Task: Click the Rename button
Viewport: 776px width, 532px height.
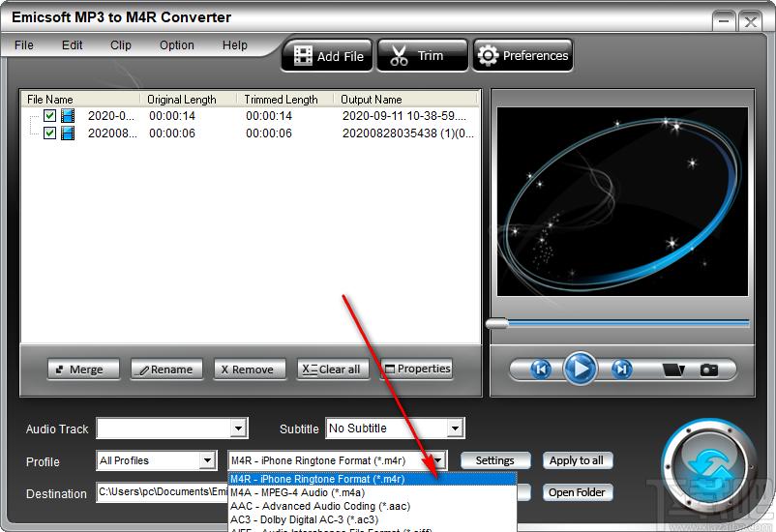Action: [x=166, y=369]
